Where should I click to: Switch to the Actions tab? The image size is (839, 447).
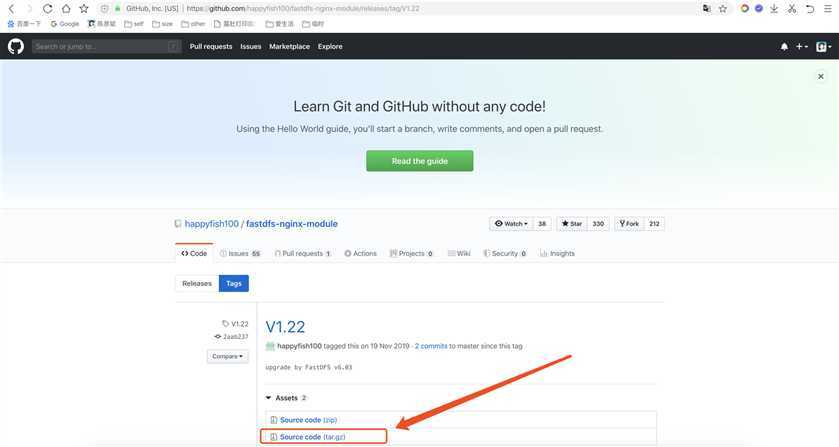pyautogui.click(x=361, y=254)
